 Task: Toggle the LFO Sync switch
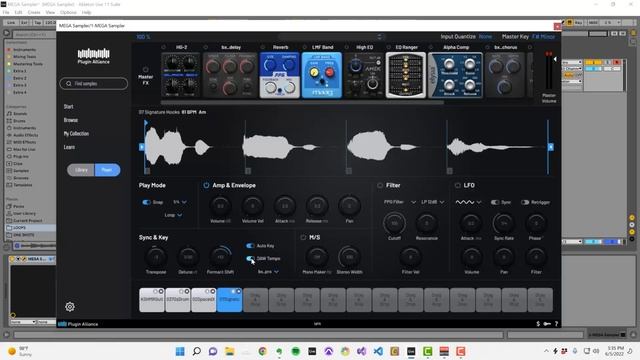pyautogui.click(x=495, y=202)
